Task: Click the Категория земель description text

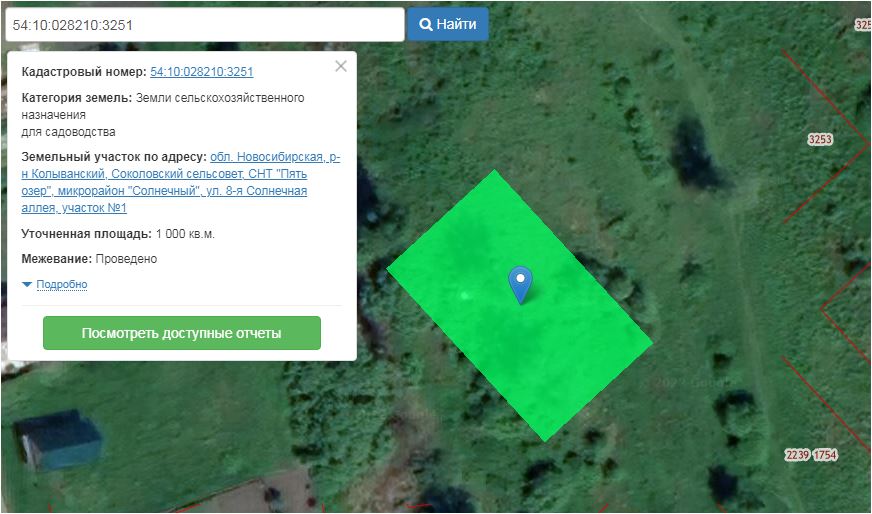Action: [163, 115]
